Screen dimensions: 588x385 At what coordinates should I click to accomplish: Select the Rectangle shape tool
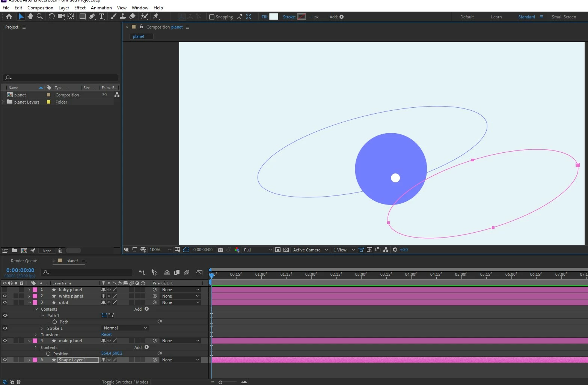coord(83,17)
